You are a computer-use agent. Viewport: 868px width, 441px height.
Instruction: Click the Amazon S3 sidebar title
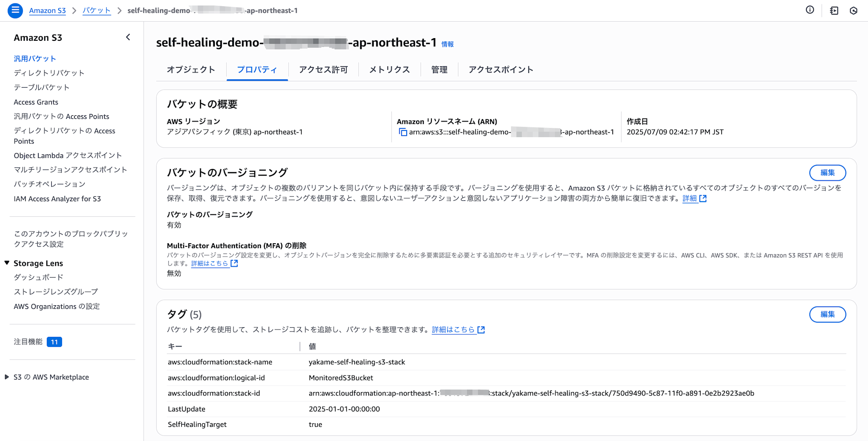point(38,38)
